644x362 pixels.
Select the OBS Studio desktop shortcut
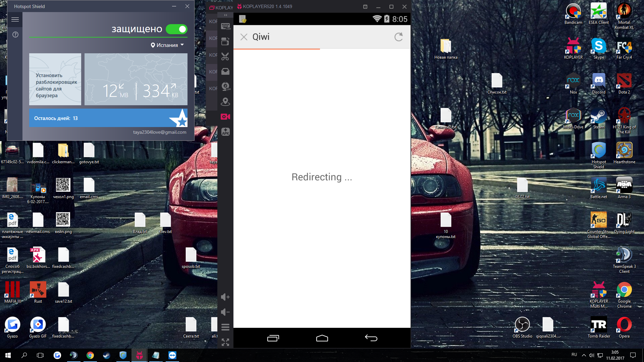[522, 327]
